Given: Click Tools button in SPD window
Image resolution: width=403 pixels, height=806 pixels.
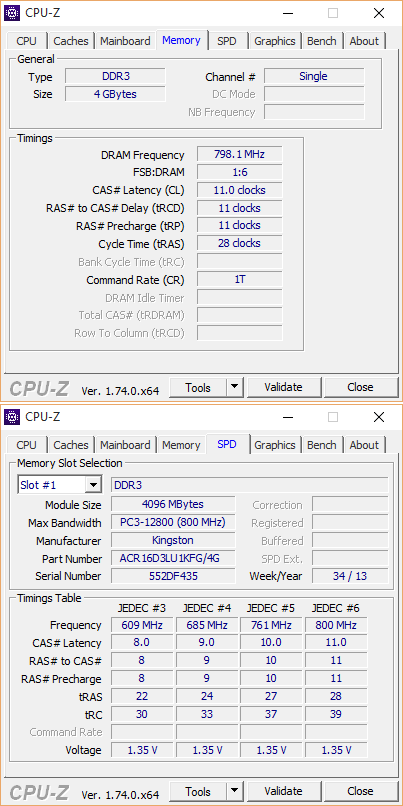Looking at the screenshot, I should tap(198, 792).
